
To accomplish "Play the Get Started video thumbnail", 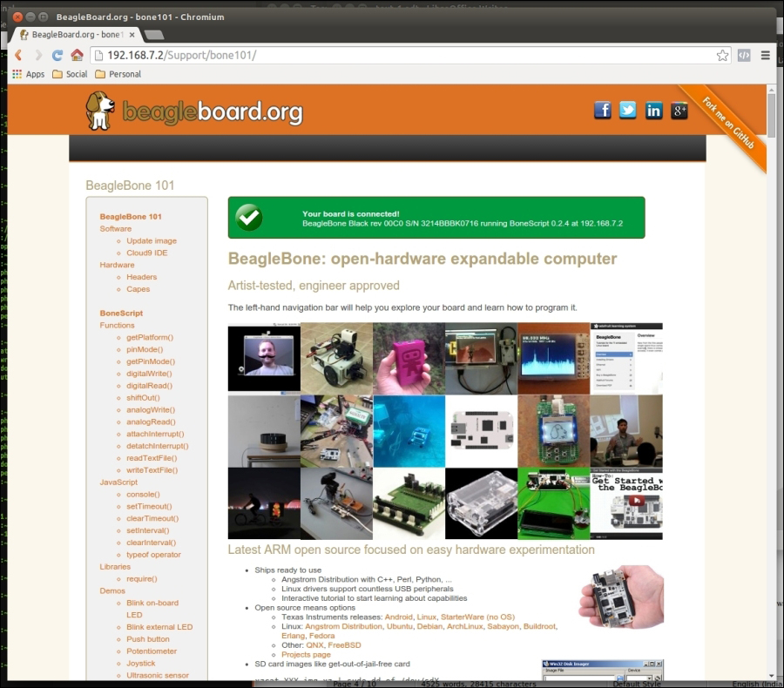I will pyautogui.click(x=626, y=503).
